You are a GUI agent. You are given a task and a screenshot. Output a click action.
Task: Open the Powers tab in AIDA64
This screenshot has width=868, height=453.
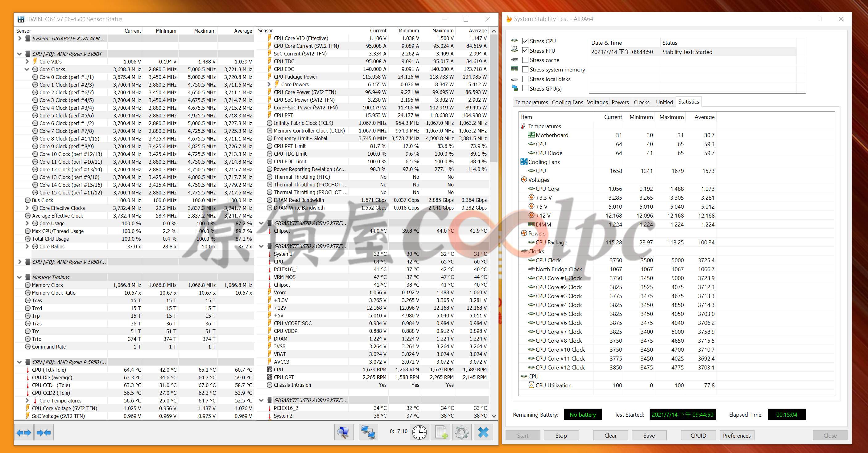pos(620,102)
